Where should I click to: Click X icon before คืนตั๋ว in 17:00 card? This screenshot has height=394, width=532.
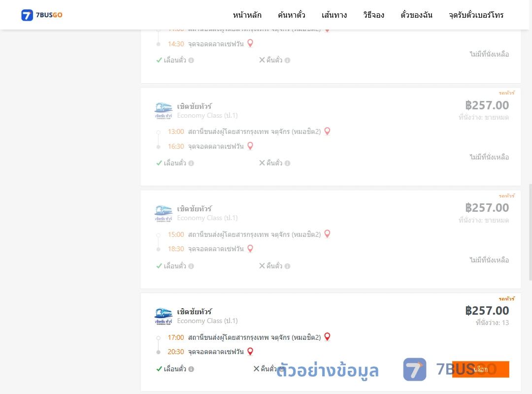click(x=257, y=368)
